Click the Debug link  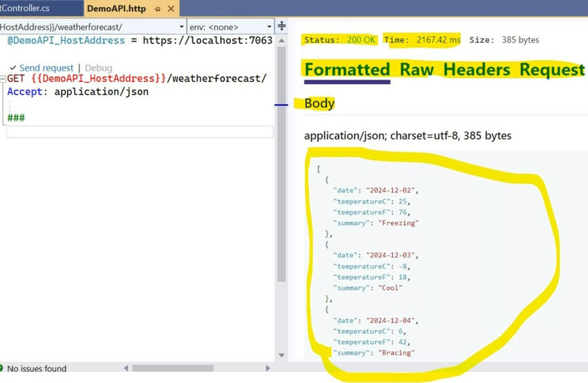(x=99, y=68)
